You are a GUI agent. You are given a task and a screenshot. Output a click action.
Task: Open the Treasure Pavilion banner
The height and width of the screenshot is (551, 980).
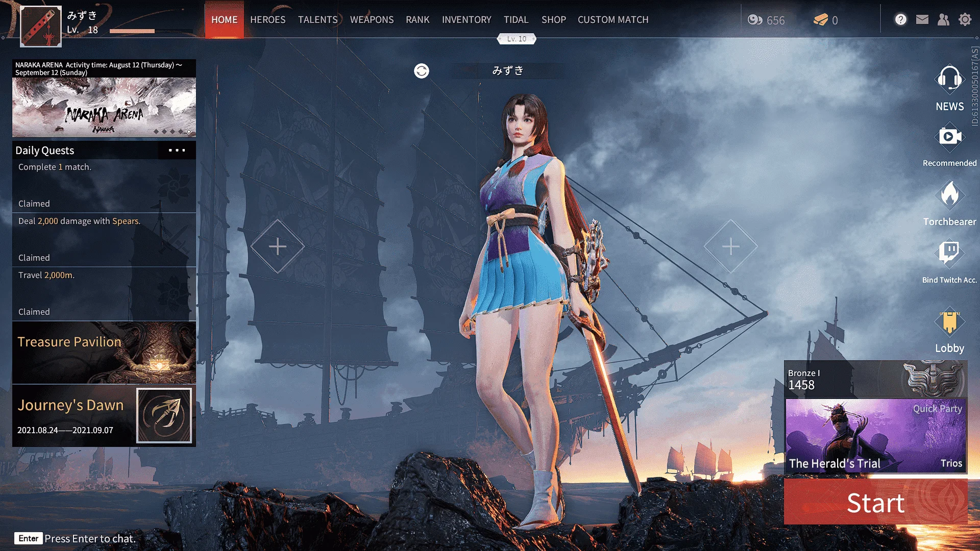(x=104, y=353)
